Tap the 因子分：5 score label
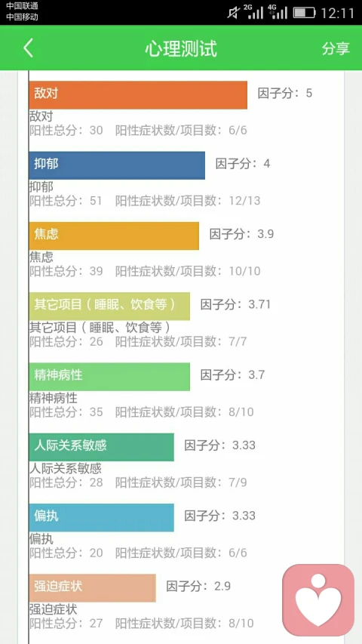362x644 pixels. tap(285, 93)
